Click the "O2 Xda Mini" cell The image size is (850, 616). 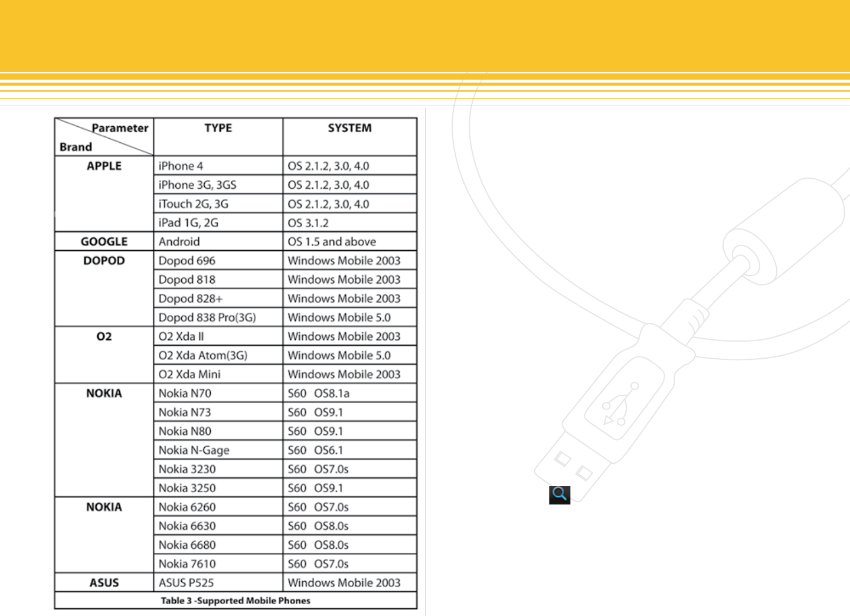click(218, 374)
